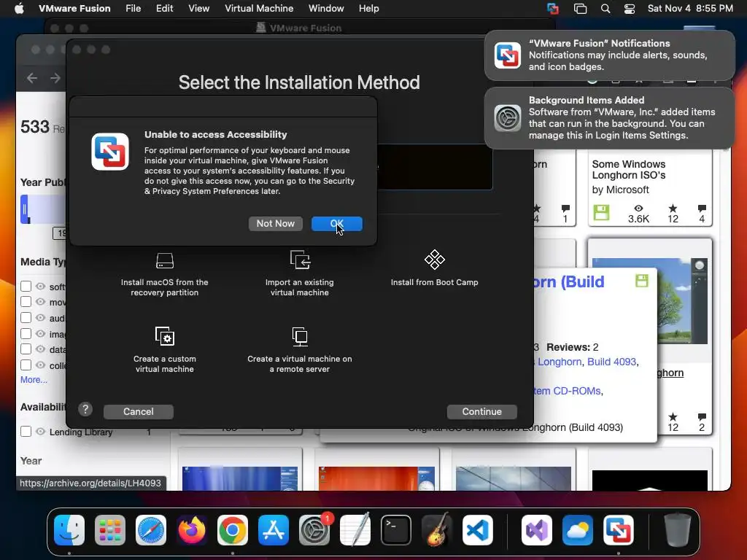The image size is (747, 560).
Task: Open Finder from the Dock
Action: click(x=69, y=530)
